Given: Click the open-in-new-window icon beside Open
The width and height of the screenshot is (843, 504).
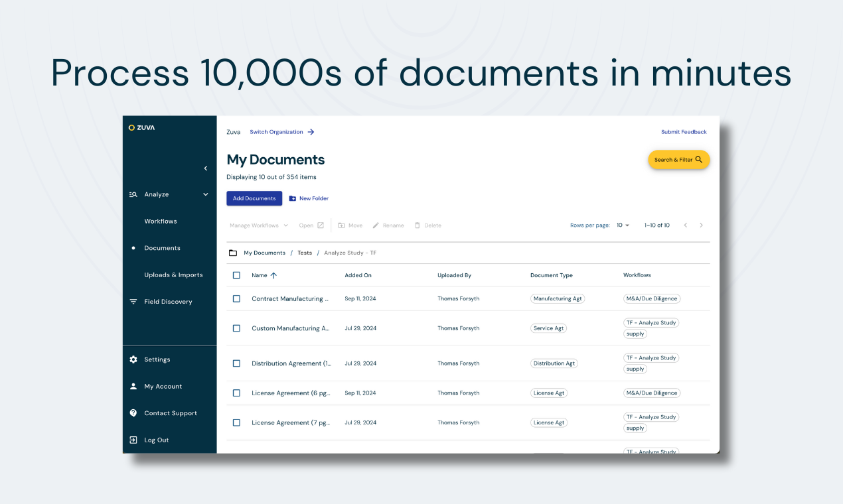Looking at the screenshot, I should [321, 225].
